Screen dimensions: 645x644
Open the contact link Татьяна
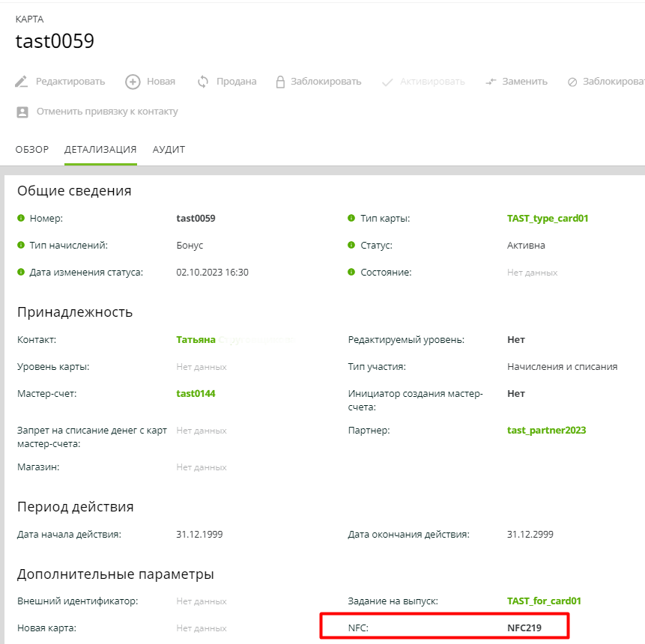196,340
